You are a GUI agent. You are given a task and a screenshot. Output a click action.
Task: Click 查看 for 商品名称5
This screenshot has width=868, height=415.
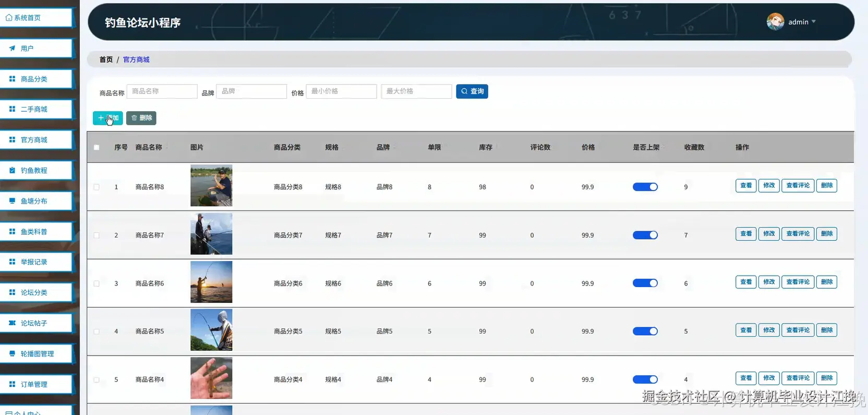[746, 330]
